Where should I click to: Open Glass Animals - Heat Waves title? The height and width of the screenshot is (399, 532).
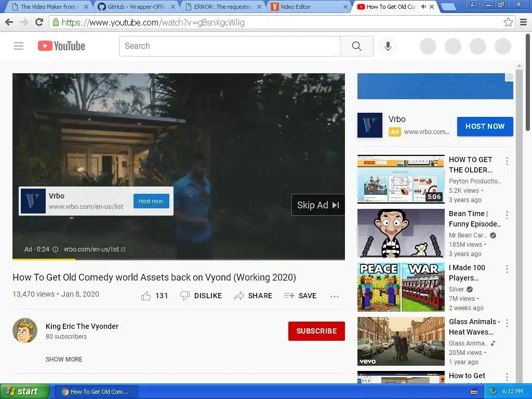[x=474, y=327]
